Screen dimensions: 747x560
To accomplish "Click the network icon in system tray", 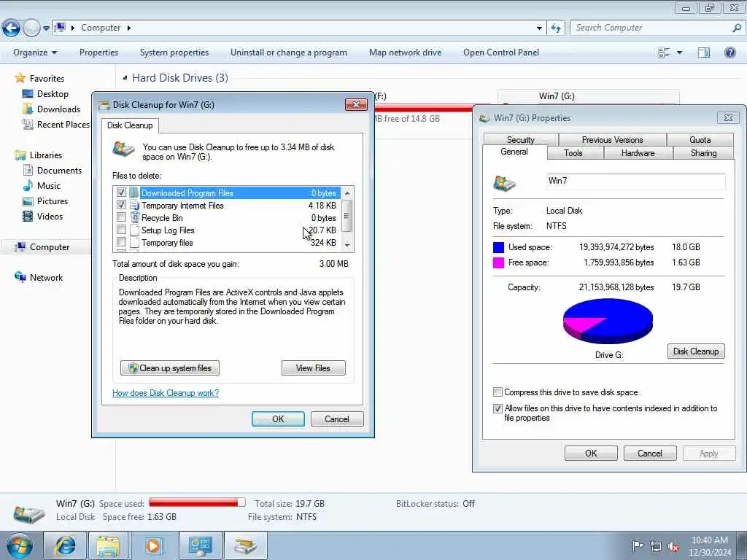I will 656,546.
